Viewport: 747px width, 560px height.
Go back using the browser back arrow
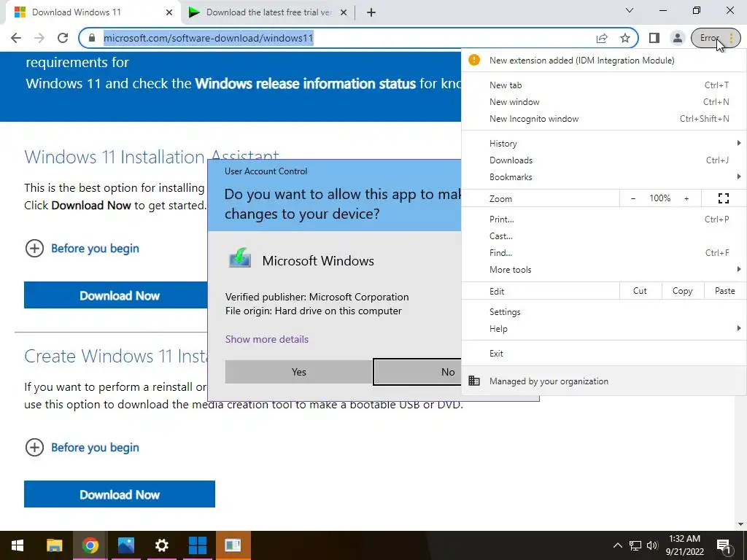16,38
